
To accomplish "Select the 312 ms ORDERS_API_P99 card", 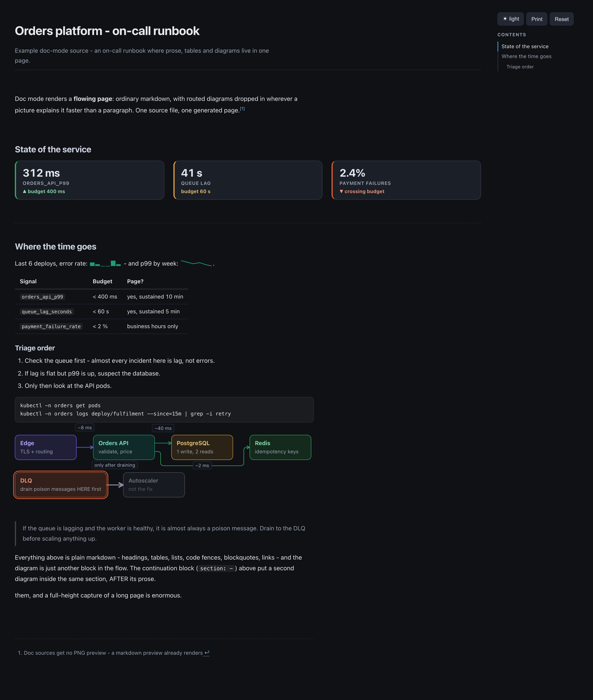I will pos(89,180).
